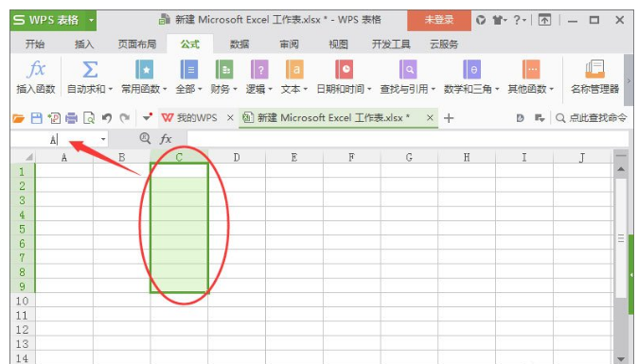This screenshot has height=364, width=638.
Task: Open Lookup and Reference (查找与引用) functions
Action: click(x=408, y=77)
